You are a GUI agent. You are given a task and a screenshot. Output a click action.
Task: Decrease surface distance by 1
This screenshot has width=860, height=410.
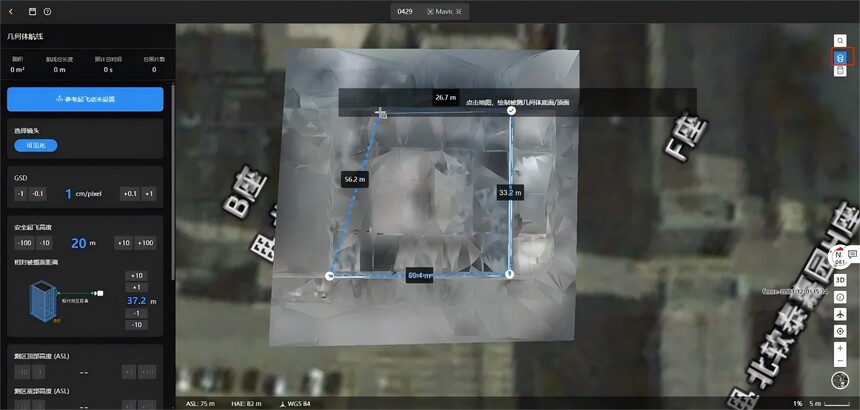(x=136, y=313)
